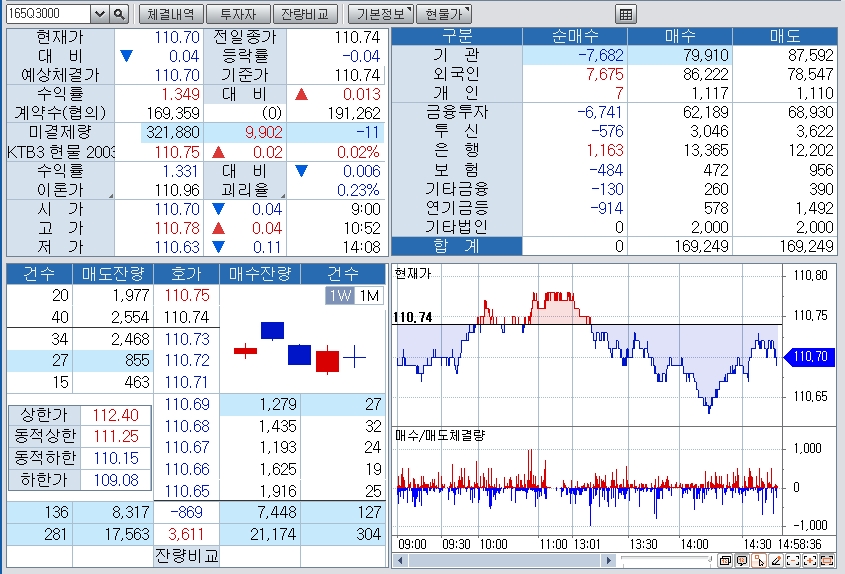The height and width of the screenshot is (574, 845).
Task: Switch candle chart to 1M
Action: click(369, 295)
